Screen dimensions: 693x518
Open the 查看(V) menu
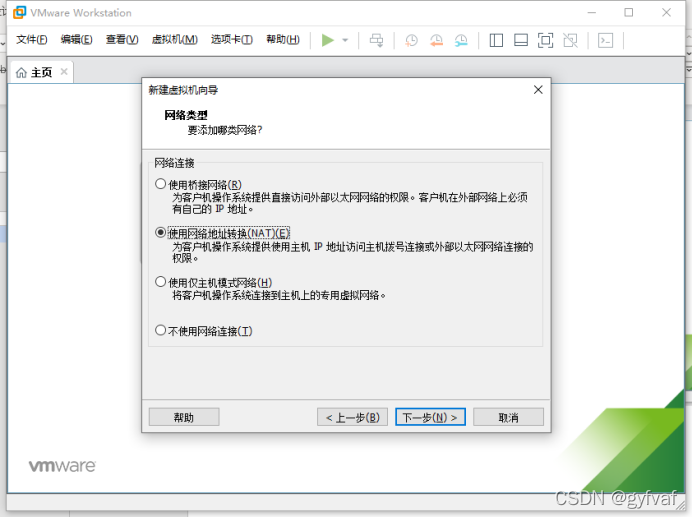pos(122,40)
